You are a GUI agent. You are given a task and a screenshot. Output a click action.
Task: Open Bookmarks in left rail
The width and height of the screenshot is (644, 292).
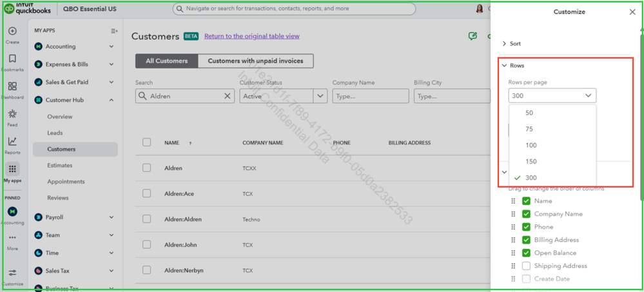12,58
